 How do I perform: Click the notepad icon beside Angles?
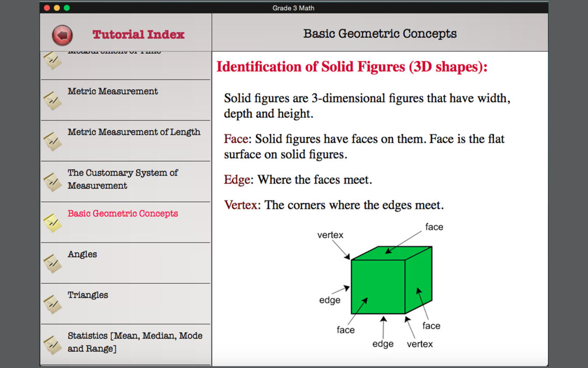point(52,262)
